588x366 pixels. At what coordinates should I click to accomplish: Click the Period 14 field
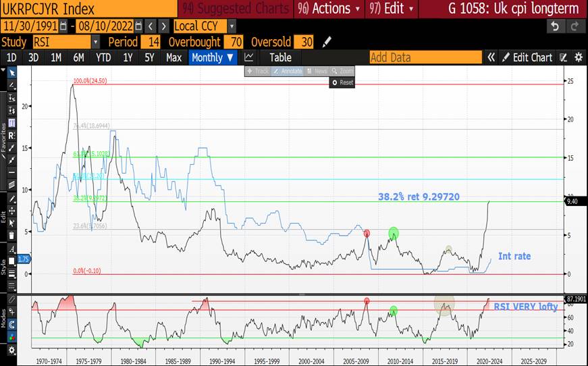(151, 42)
